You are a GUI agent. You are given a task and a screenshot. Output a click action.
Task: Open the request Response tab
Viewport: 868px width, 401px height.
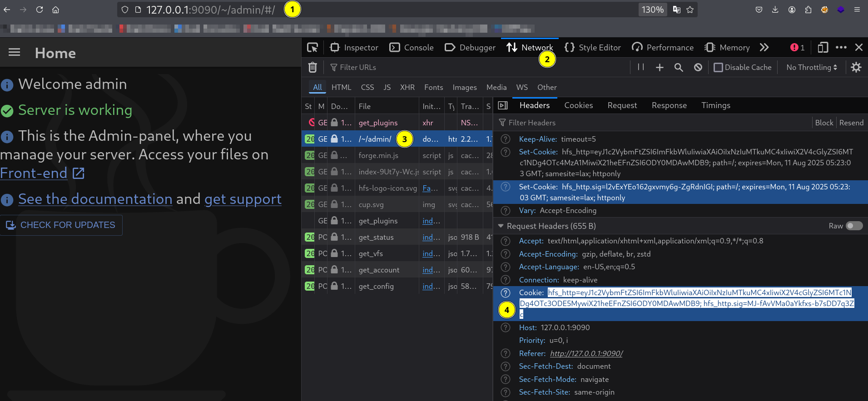point(669,105)
